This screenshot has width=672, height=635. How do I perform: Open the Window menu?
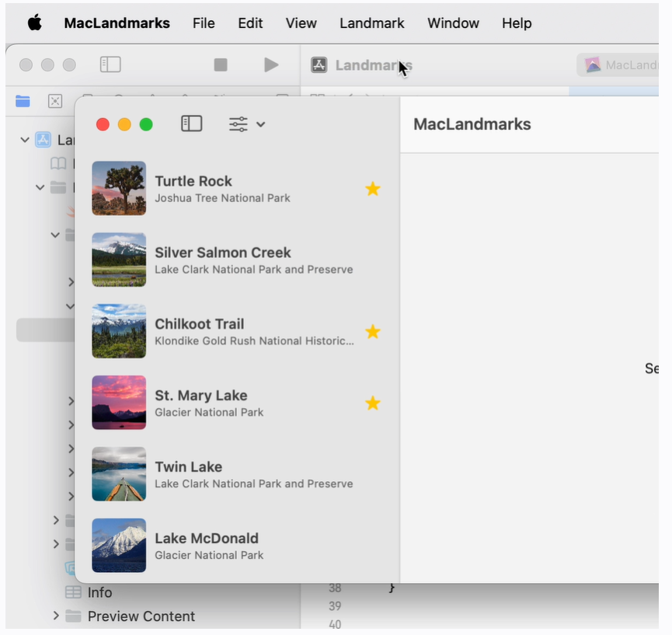(454, 23)
